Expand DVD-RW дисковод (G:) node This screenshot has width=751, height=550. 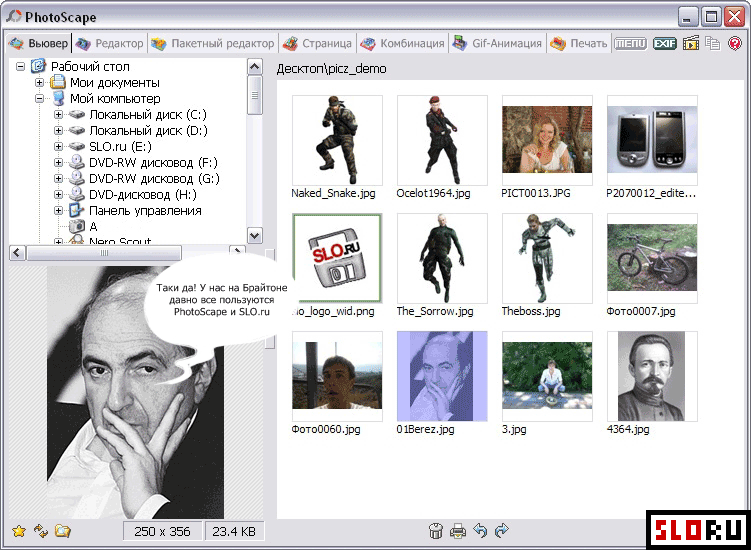[x=58, y=178]
